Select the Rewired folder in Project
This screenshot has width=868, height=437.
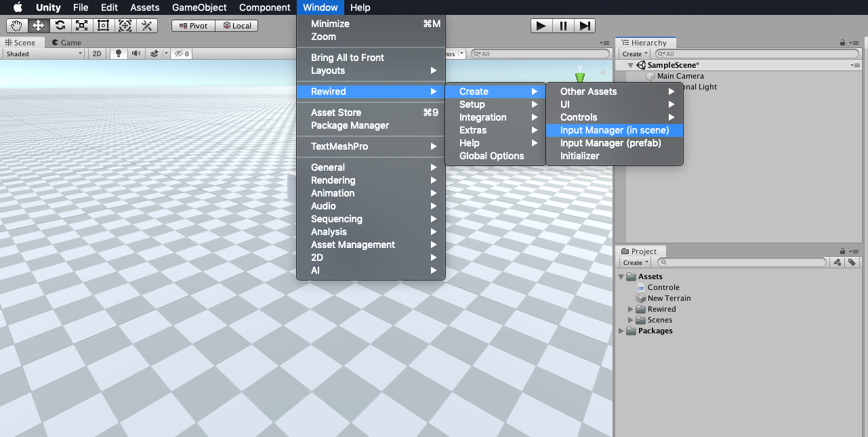pos(661,309)
